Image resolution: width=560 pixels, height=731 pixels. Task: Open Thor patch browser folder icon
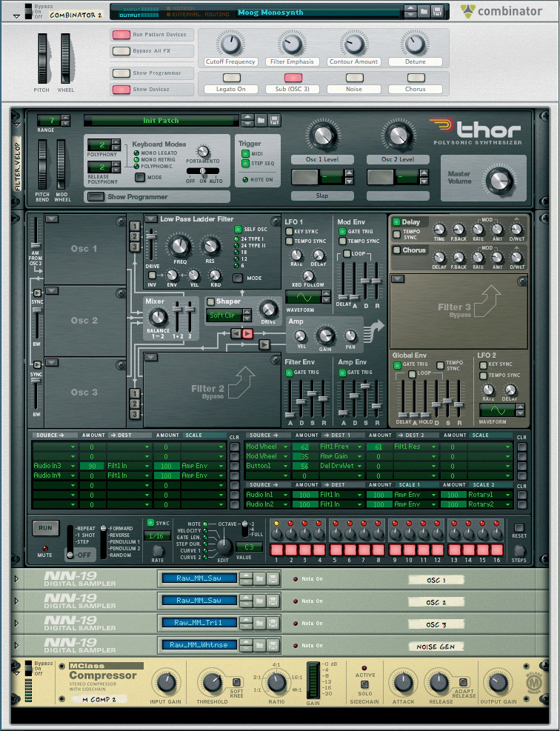pyautogui.click(x=261, y=121)
